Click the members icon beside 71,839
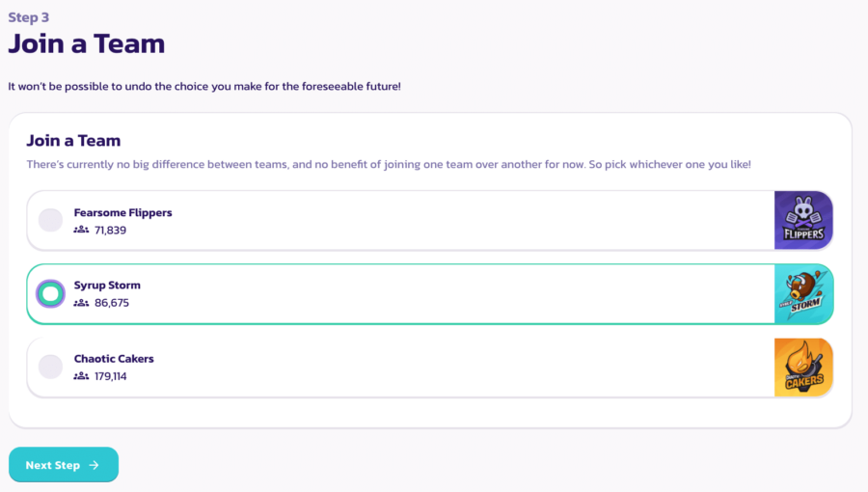This screenshot has height=492, width=868. pos(81,231)
